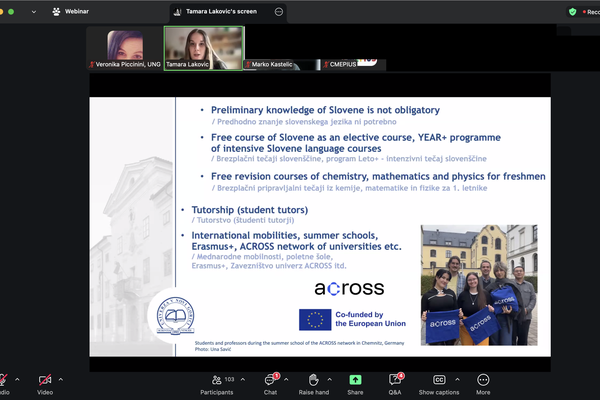Open the Chat panel
600x400 pixels.
pos(270,384)
